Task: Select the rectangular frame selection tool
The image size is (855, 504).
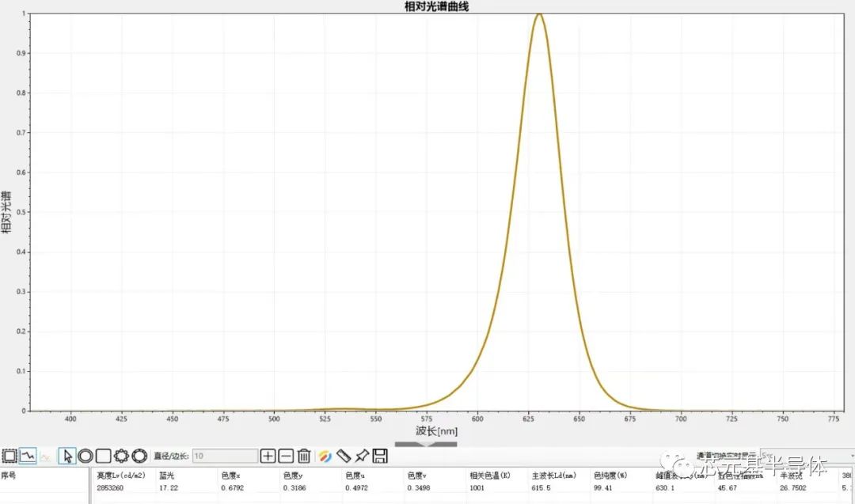Action: tap(9, 456)
